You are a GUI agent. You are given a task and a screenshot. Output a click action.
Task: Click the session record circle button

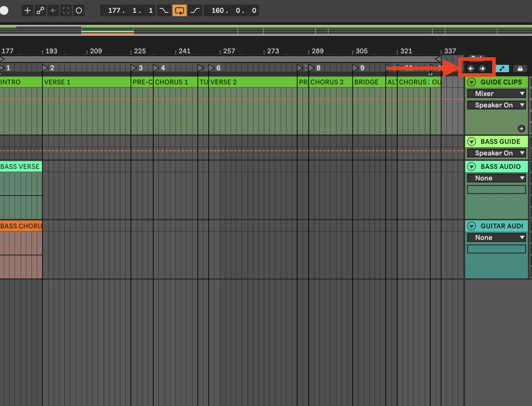click(79, 11)
